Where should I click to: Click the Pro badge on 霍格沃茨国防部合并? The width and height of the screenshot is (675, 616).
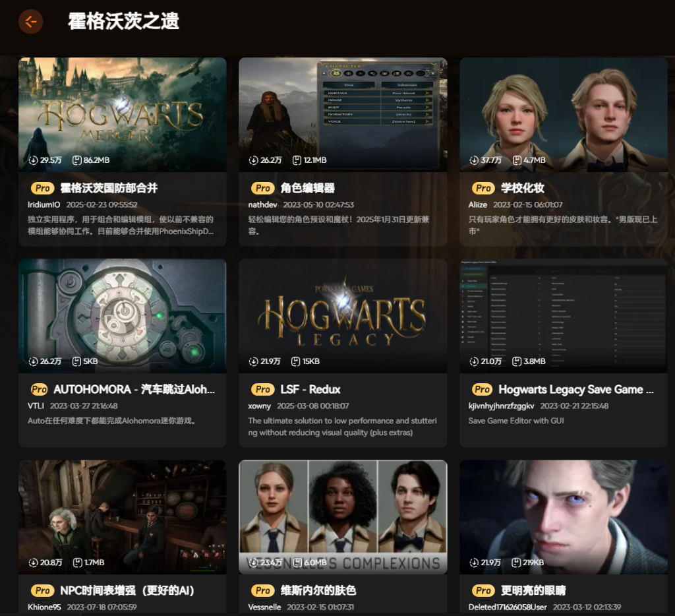coord(42,188)
